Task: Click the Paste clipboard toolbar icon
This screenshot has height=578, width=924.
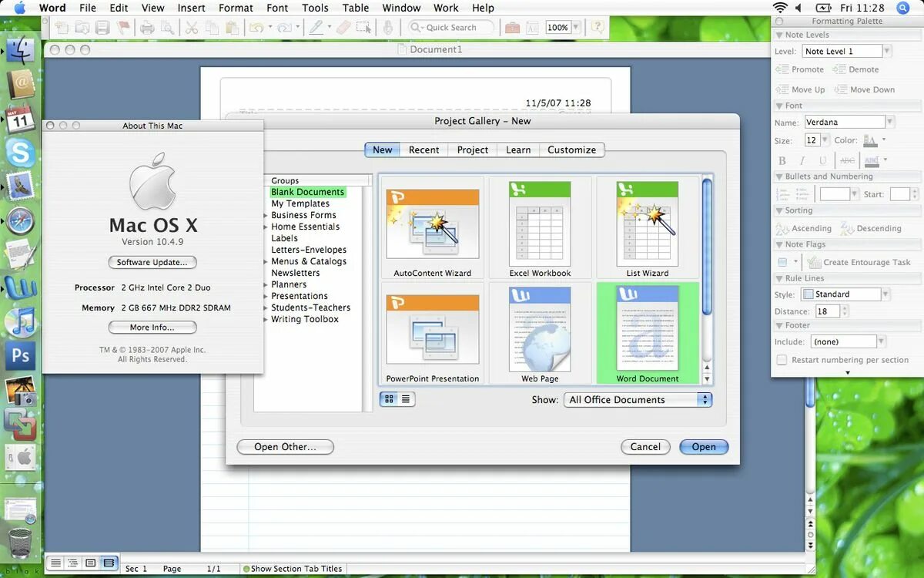Action: pos(232,28)
